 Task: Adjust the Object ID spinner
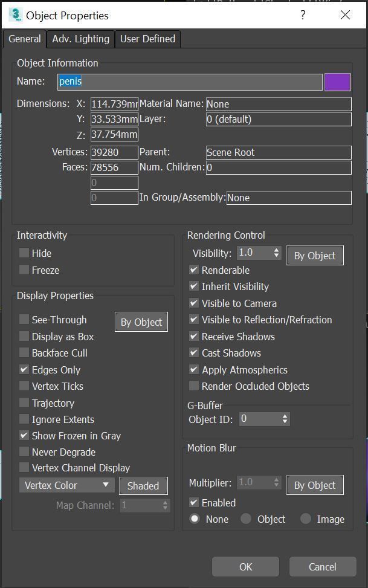[x=285, y=418]
